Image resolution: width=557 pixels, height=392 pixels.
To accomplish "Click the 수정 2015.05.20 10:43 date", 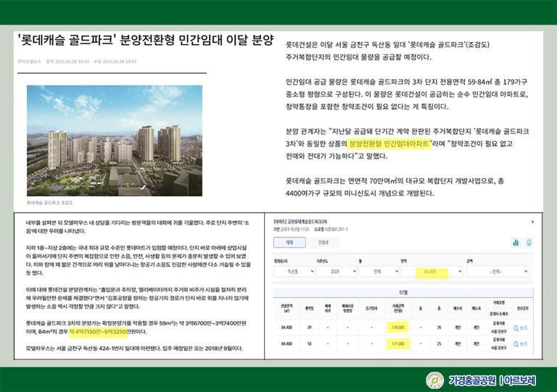I will 115,62.
